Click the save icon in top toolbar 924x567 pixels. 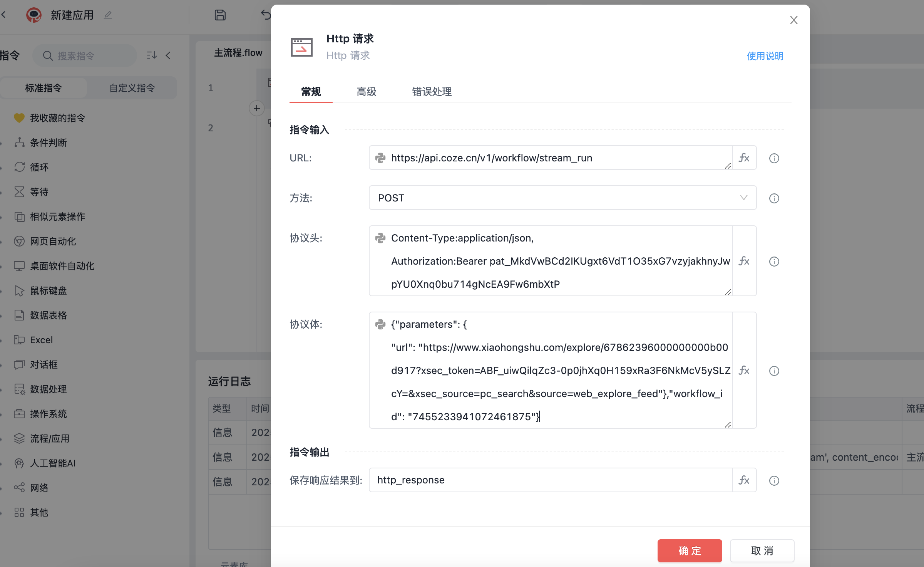click(220, 15)
